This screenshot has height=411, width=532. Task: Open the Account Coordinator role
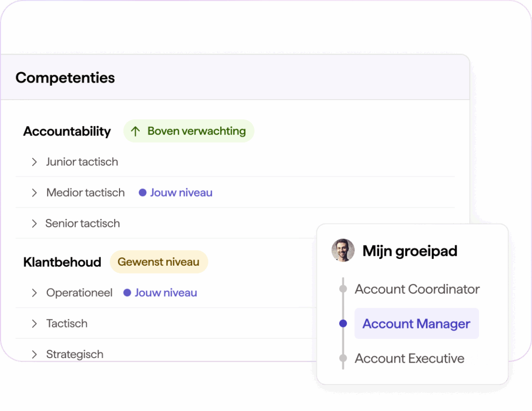point(417,289)
